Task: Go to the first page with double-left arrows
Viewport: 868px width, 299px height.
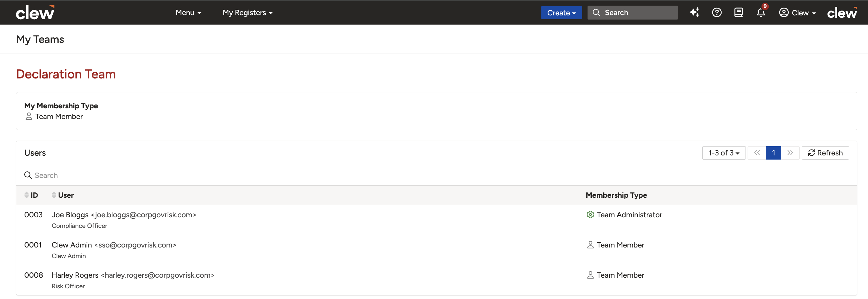Action: coord(757,153)
